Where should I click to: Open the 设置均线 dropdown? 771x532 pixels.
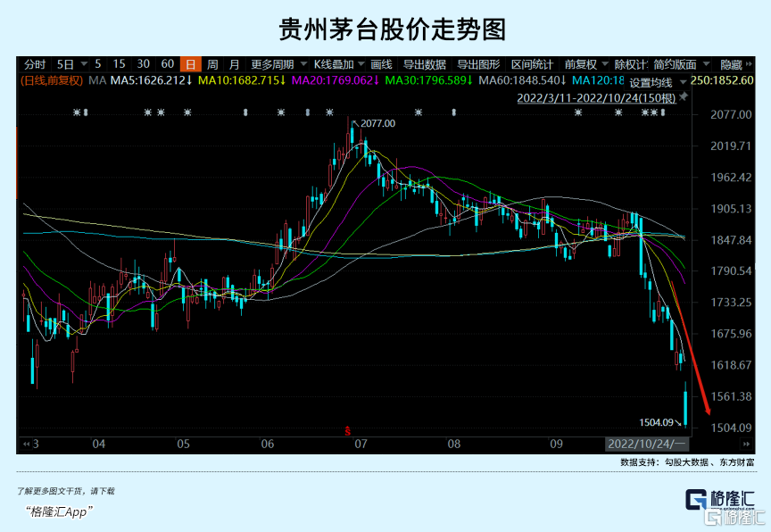click(x=683, y=82)
